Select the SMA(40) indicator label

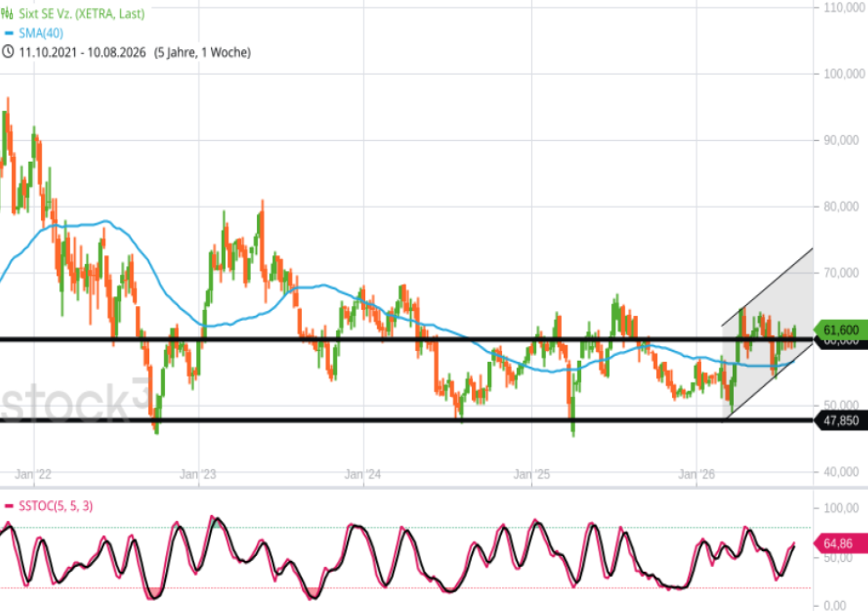[x=41, y=33]
